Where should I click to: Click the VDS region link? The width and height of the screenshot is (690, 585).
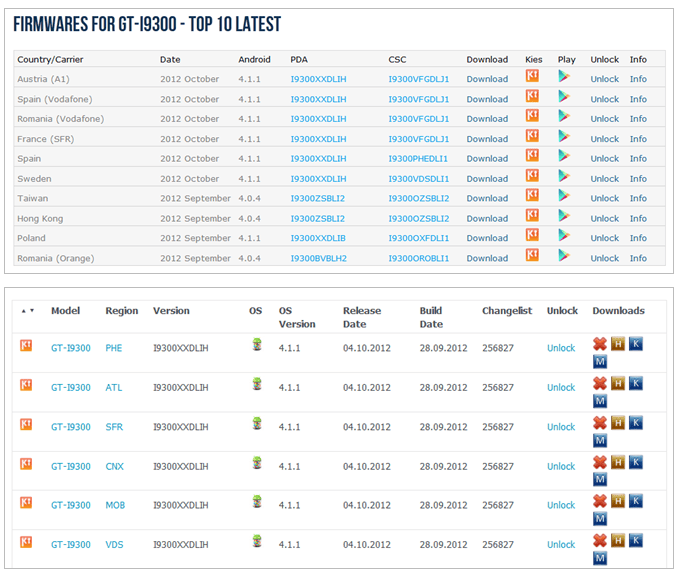pyautogui.click(x=114, y=545)
